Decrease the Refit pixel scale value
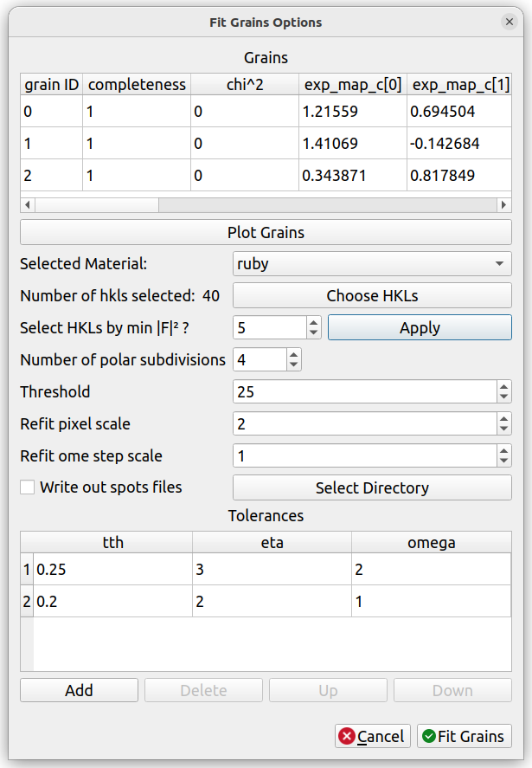The height and width of the screenshot is (768, 532). [504, 429]
